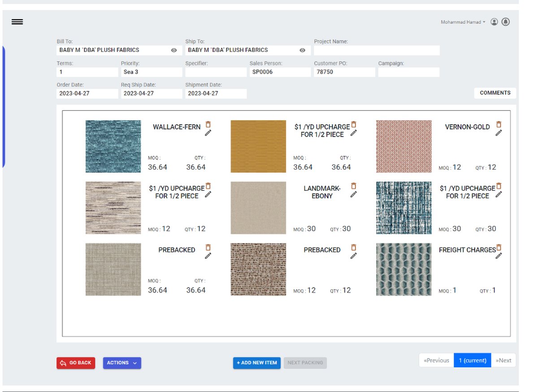Open the WALLACE-FERN teal fabric thumbnail
This screenshot has width=538, height=392.
click(x=113, y=146)
